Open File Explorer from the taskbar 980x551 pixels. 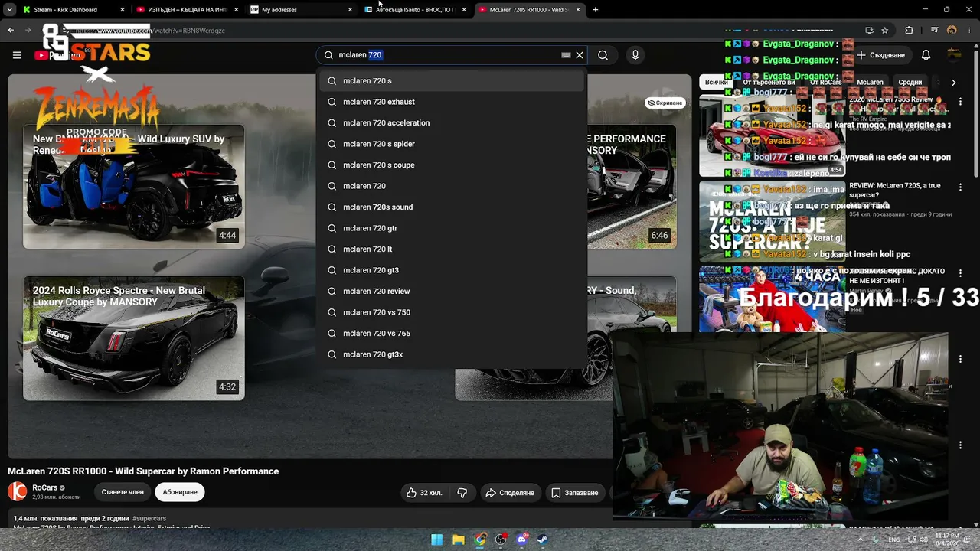tap(458, 540)
